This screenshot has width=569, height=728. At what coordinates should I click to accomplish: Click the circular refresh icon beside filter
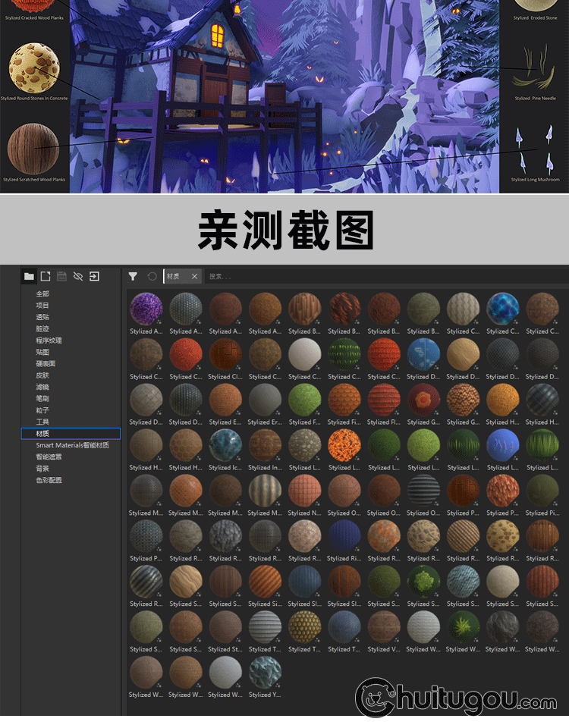152,277
